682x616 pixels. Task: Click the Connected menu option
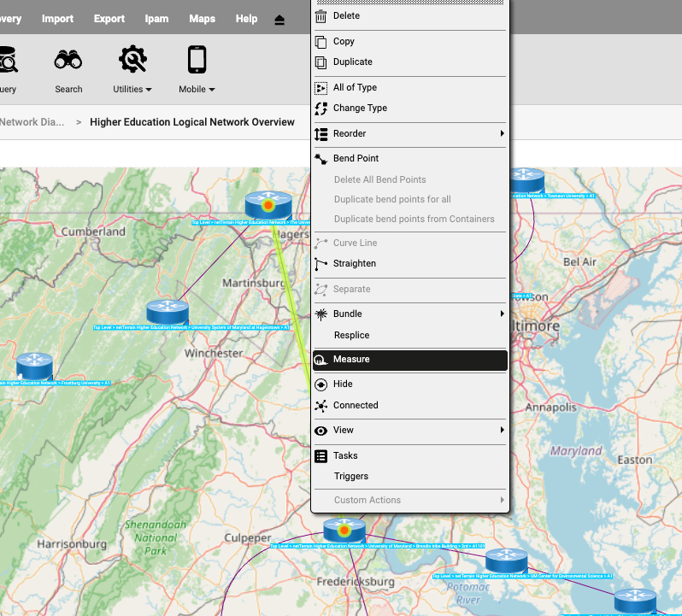[356, 406]
